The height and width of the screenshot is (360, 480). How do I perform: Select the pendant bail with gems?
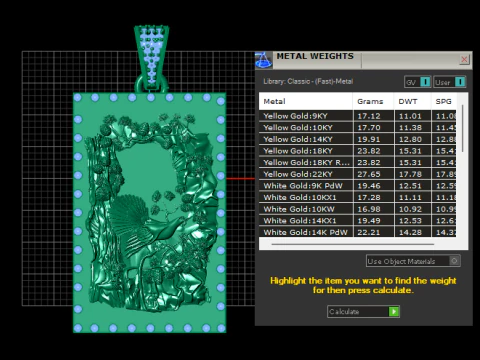[152, 58]
